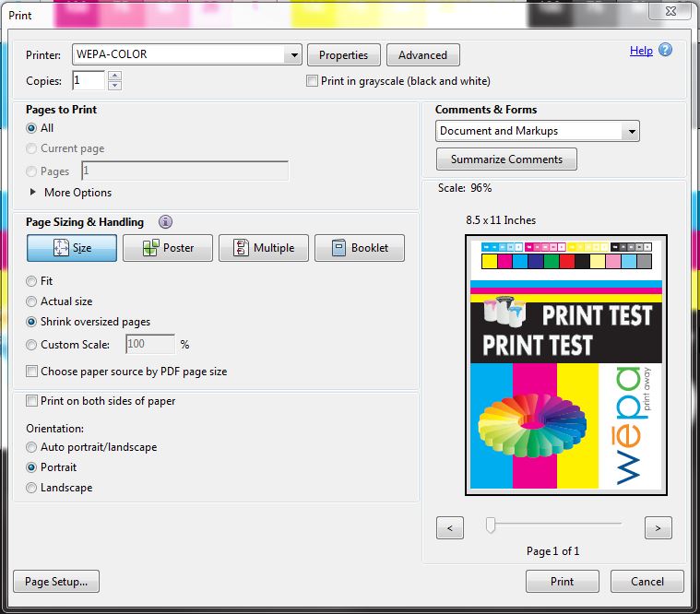Screen dimensions: 700x614
Task: Open printer Properties dialog
Action: click(343, 55)
